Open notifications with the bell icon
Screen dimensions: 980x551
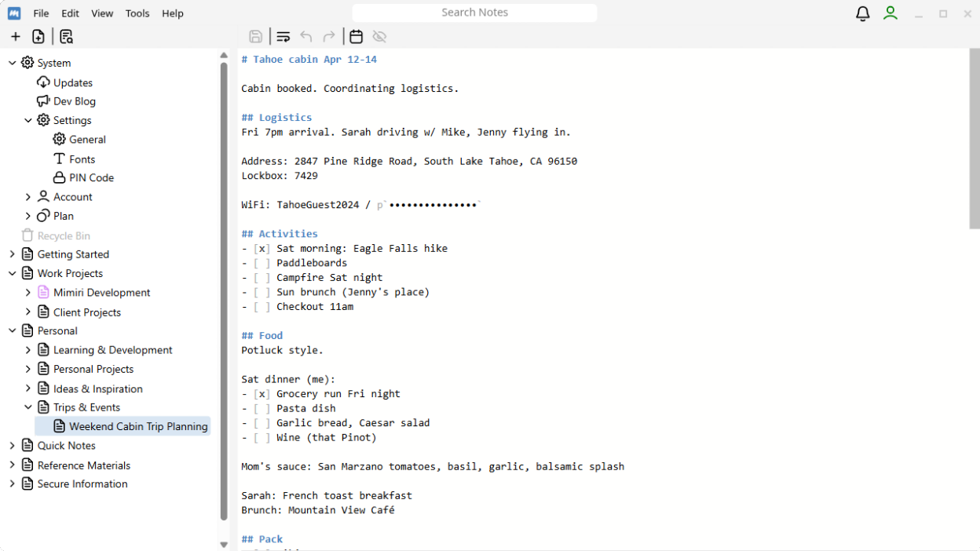pos(863,13)
